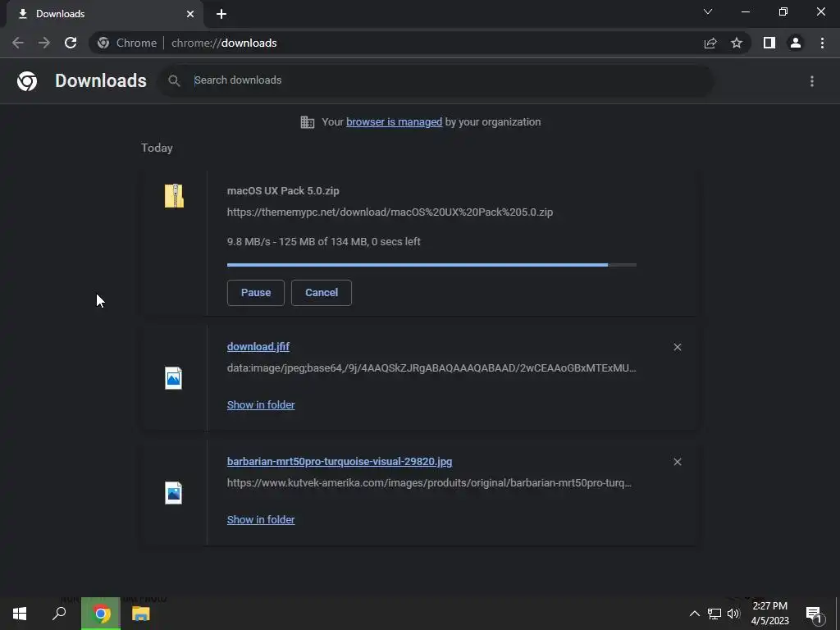This screenshot has height=630, width=840.
Task: Click the kutvek-amerika.com URL text
Action: 429,482
